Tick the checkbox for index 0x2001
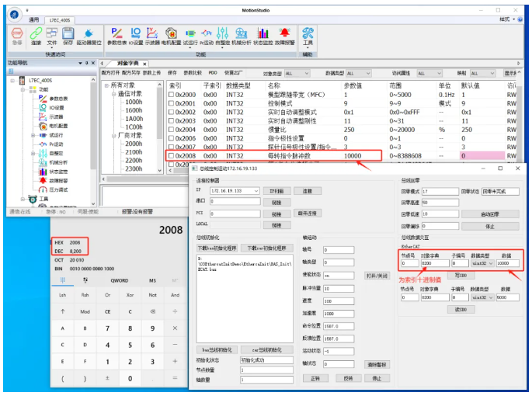Viewport: 532px width, 396px height. click(x=171, y=103)
